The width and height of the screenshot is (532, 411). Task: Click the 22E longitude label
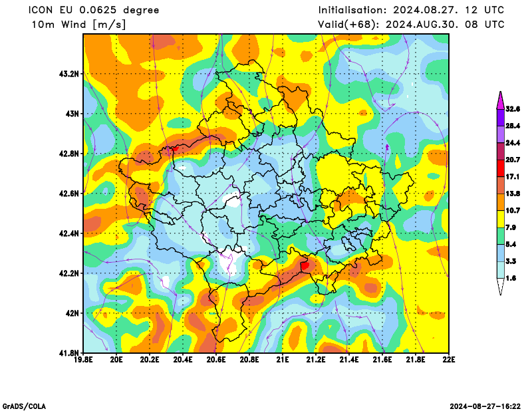click(449, 359)
